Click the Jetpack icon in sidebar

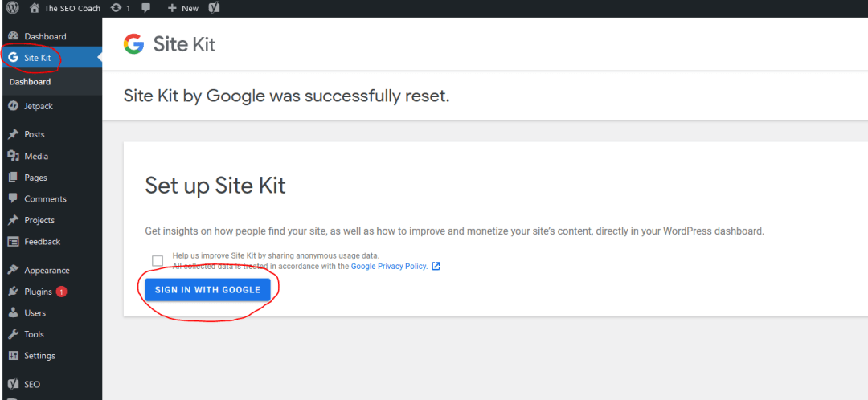[x=14, y=106]
